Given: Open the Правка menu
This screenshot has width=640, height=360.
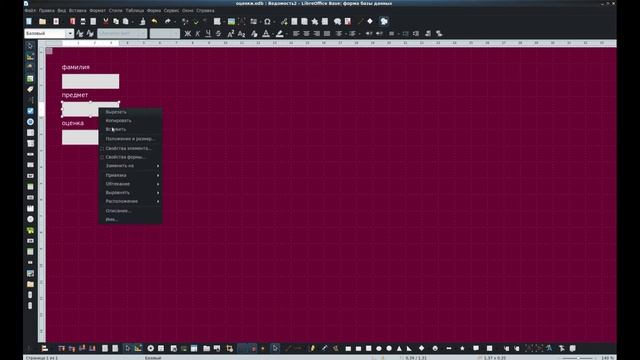Looking at the screenshot, I should (47, 11).
